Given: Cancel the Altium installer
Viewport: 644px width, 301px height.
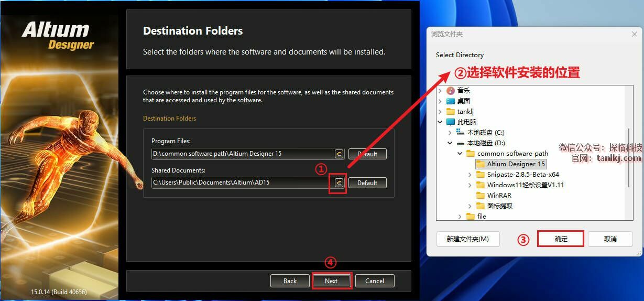Looking at the screenshot, I should (x=375, y=281).
